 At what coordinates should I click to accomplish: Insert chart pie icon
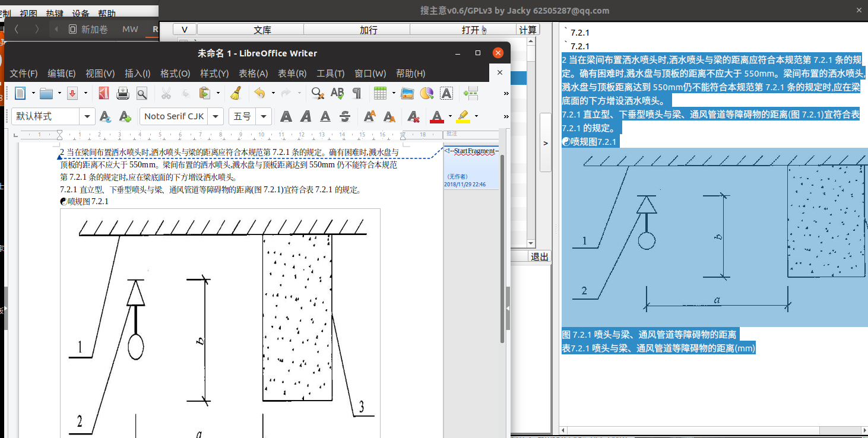(x=426, y=93)
